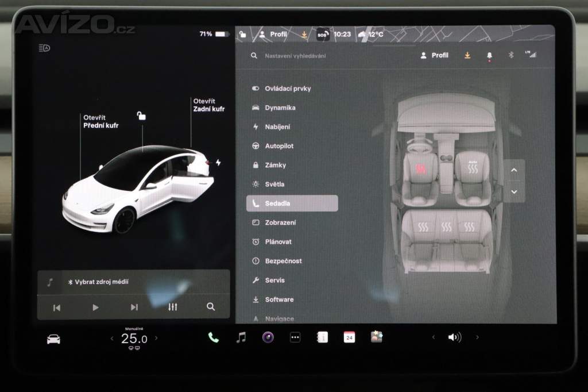The image size is (588, 392).
Task: Launch the dashcam camera app
Action: point(268,338)
